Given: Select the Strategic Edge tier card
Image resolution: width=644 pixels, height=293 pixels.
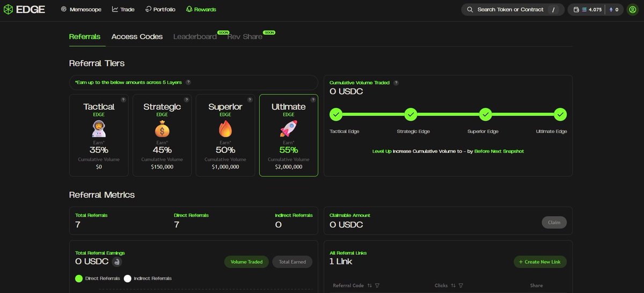Looking at the screenshot, I should pyautogui.click(x=162, y=135).
